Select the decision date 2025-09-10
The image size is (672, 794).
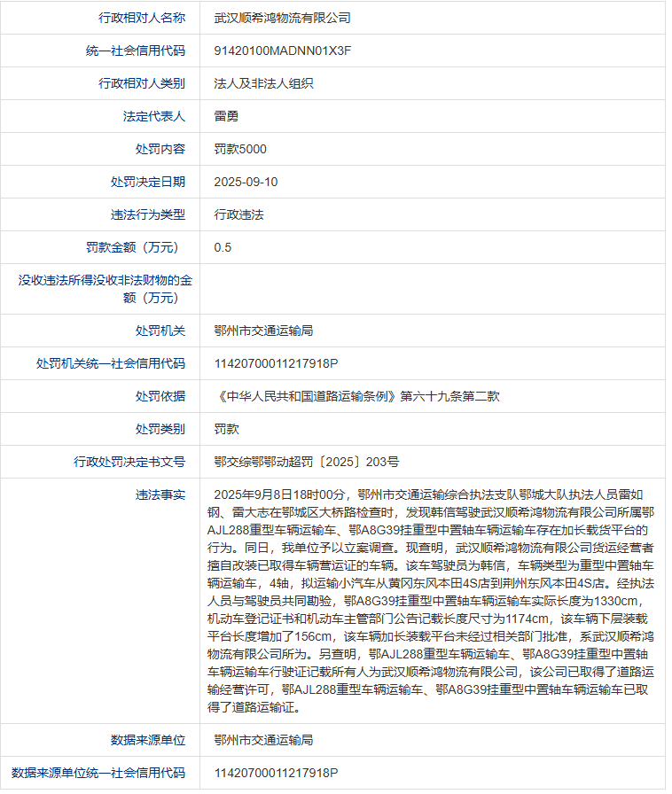246,182
